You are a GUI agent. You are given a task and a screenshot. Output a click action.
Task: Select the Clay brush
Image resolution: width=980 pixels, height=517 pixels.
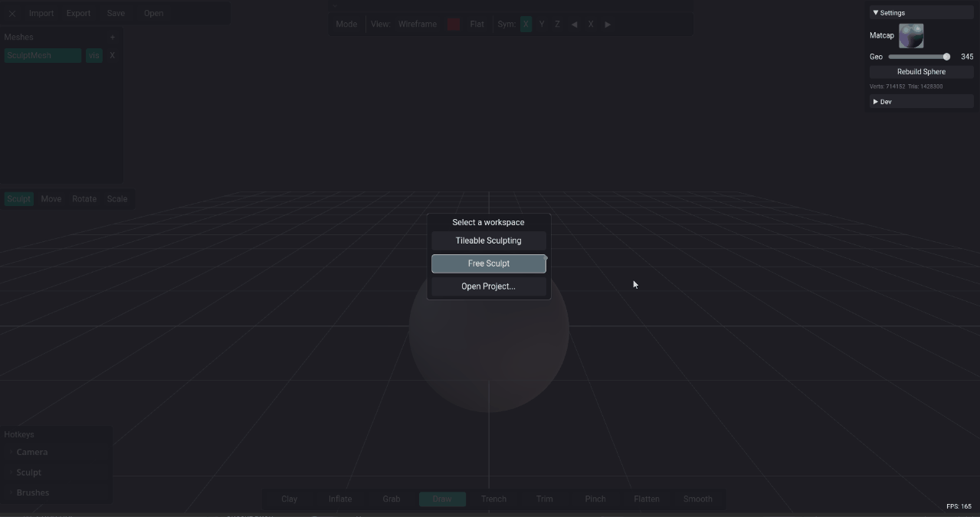pos(290,499)
